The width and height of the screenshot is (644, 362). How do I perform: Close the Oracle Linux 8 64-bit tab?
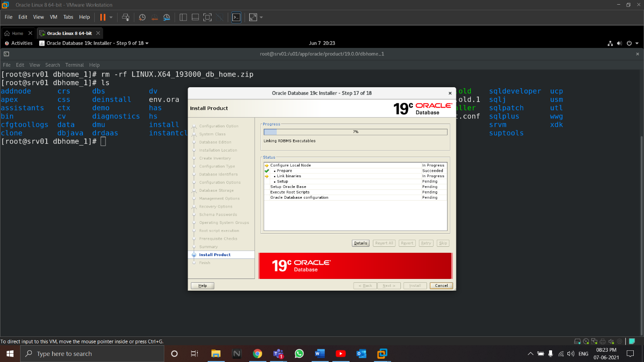click(x=98, y=33)
